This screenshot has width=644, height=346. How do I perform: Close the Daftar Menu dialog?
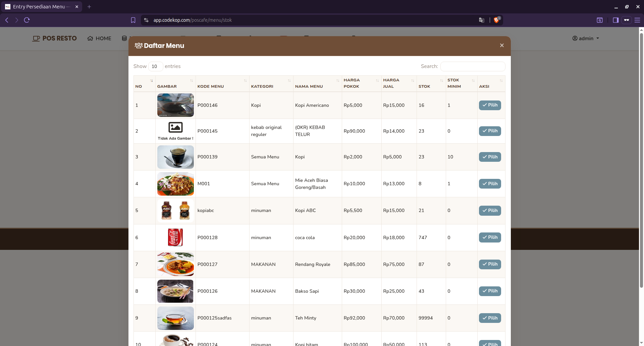click(502, 46)
